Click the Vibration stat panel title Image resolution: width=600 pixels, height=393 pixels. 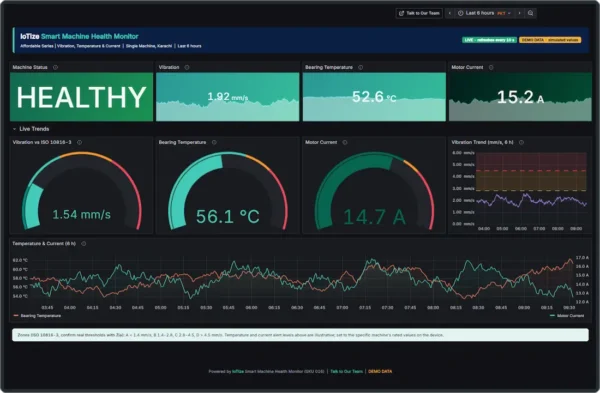pyautogui.click(x=169, y=67)
